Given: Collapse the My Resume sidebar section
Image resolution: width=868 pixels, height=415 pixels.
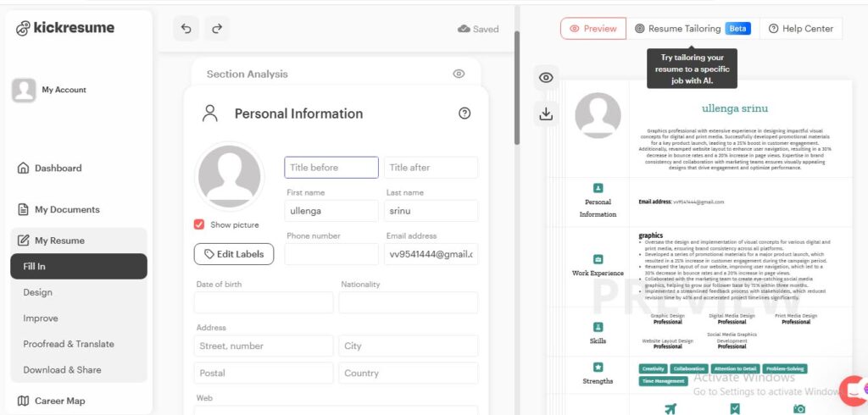Looking at the screenshot, I should (59, 241).
